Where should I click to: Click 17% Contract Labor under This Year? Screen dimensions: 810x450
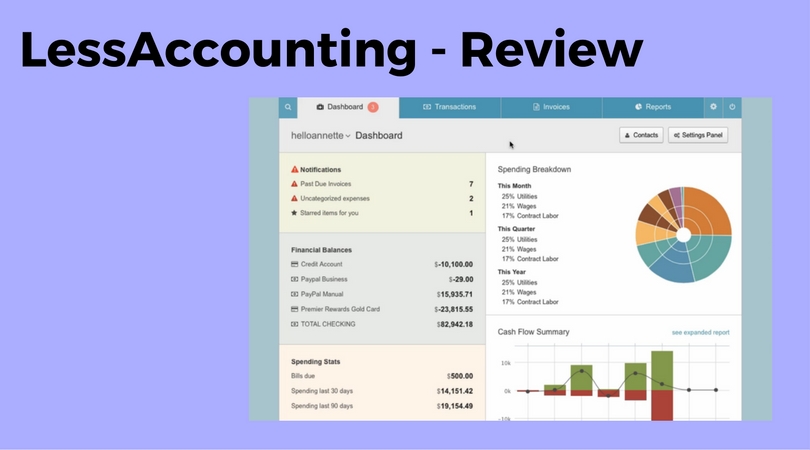530,302
